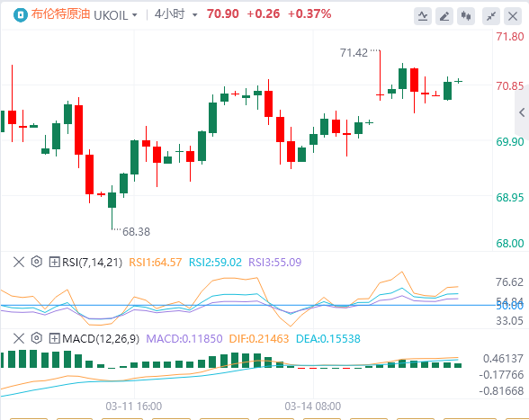This screenshot has width=529, height=420.
Task: Click the 68.38 low price marker
Action: click(x=136, y=231)
